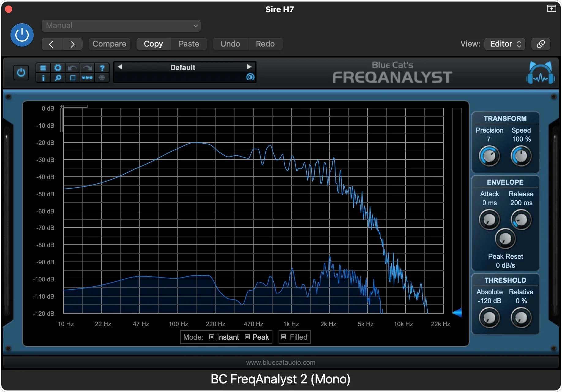Image resolution: width=562 pixels, height=392 pixels.
Task: Click the Precision value 7
Action: click(489, 139)
